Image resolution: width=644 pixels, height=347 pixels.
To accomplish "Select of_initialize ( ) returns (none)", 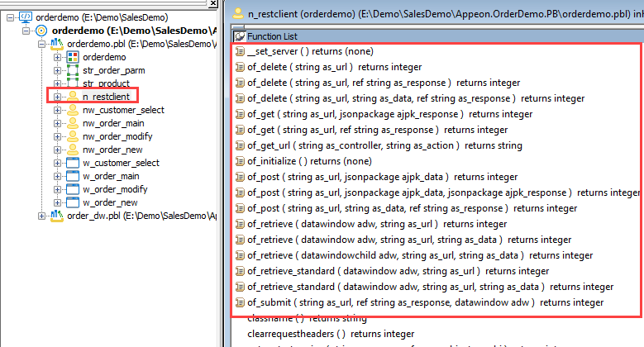I will [x=309, y=161].
